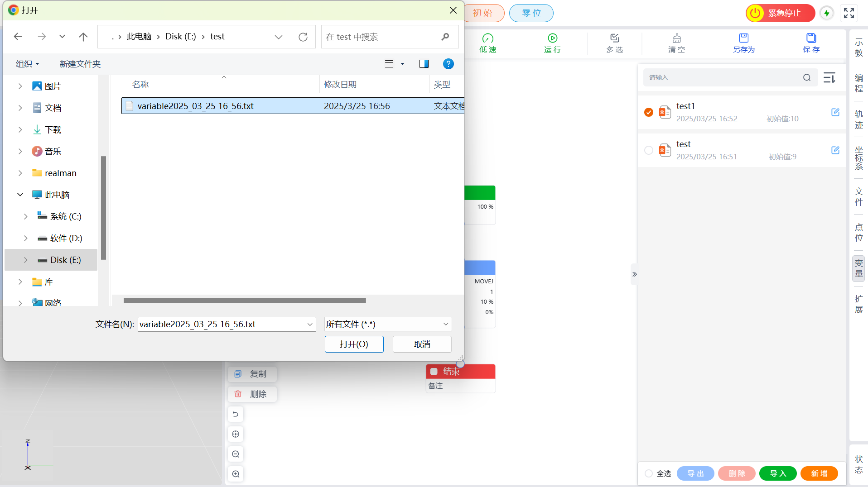This screenshot has width=868, height=487.
Task: Click the Save As icon in toolbar
Action: click(743, 38)
